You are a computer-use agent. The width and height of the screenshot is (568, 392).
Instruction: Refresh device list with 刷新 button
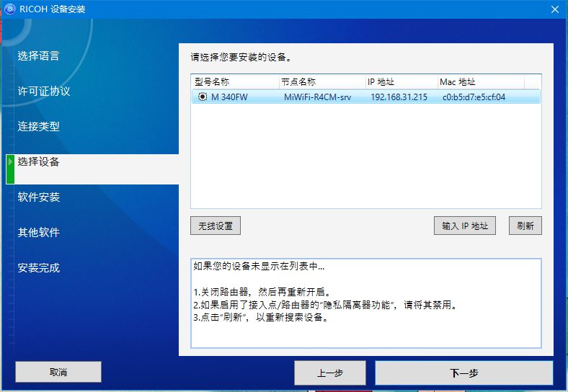pos(525,226)
